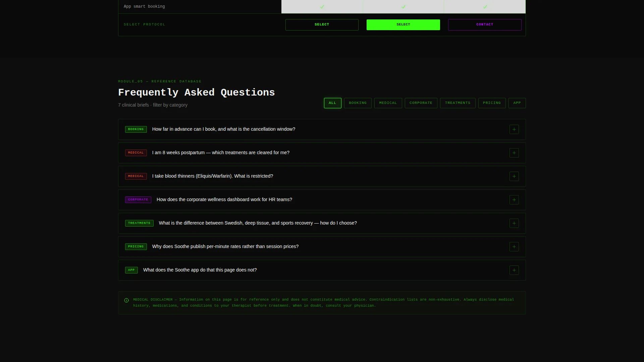Filter FAQs by the Booking category
The width and height of the screenshot is (644, 362).
tap(358, 103)
